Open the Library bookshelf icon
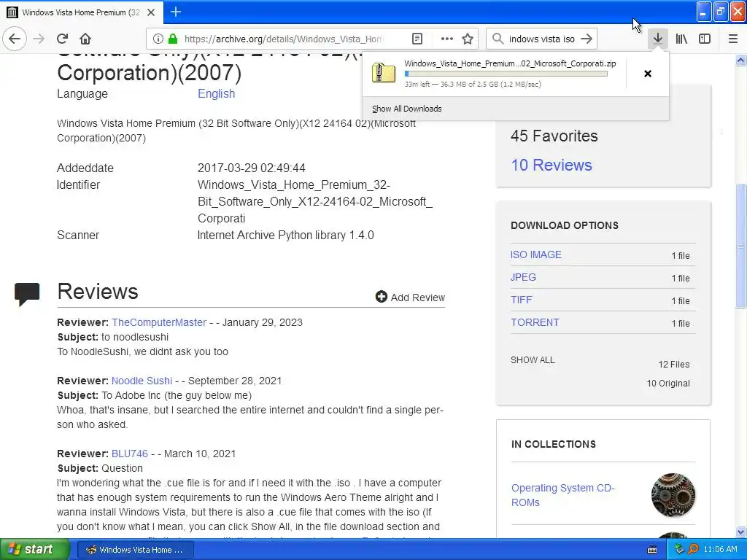 (x=682, y=39)
